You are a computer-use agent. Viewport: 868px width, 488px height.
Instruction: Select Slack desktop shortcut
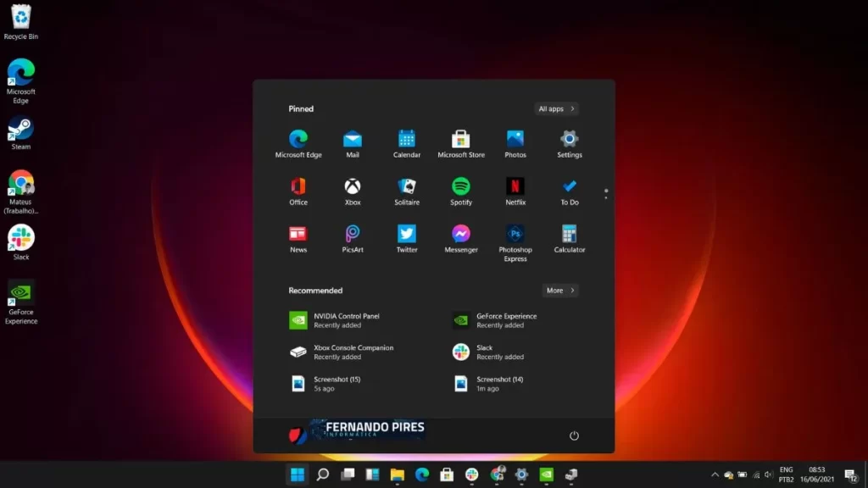click(21, 242)
